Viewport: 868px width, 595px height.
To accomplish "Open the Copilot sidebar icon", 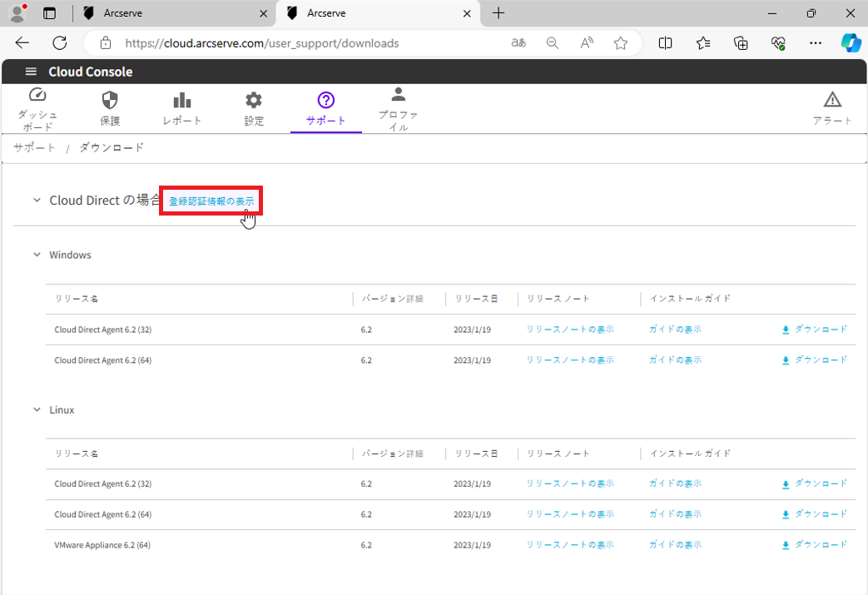I will coord(851,43).
